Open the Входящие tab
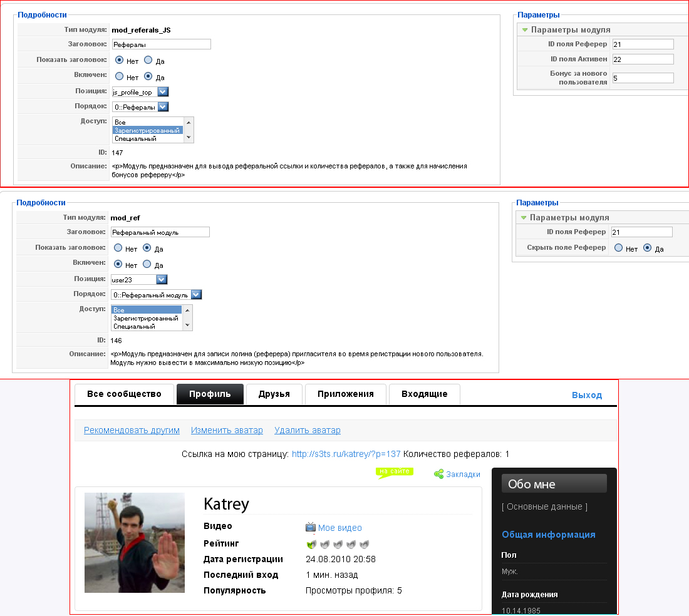 click(425, 394)
